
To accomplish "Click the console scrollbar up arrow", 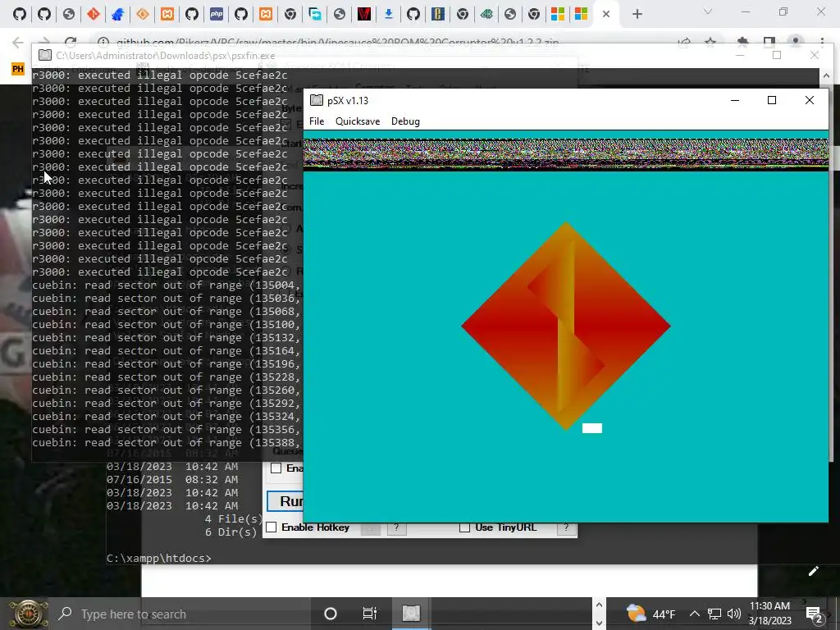I will coord(825,76).
